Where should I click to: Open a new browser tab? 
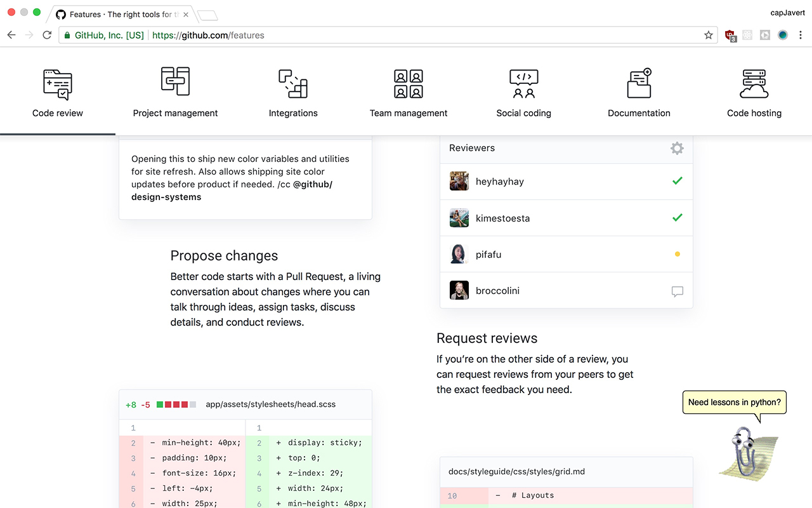(x=207, y=15)
